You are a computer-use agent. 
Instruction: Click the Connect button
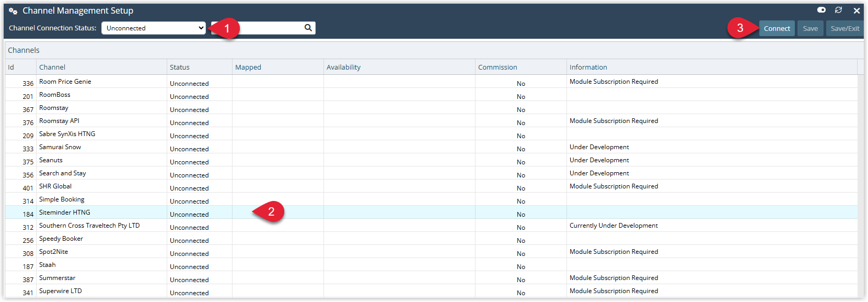tap(777, 28)
